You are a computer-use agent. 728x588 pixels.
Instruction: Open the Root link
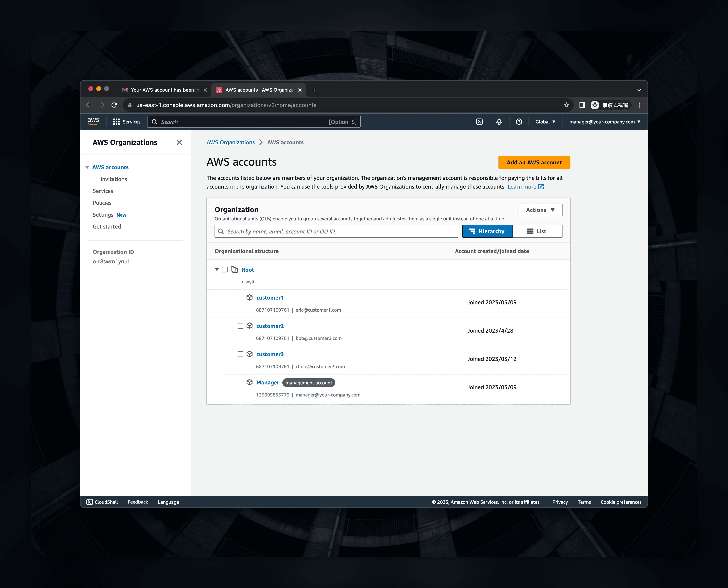click(248, 270)
